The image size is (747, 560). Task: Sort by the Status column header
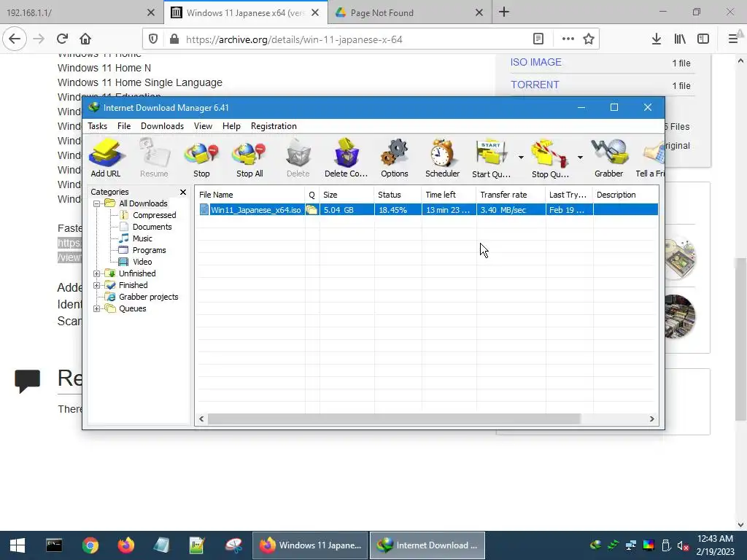pyautogui.click(x=398, y=195)
